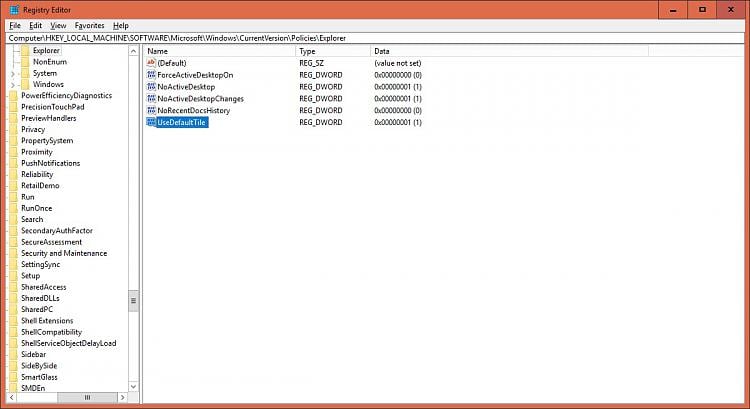The image size is (750, 409).
Task: Click the PrecisionTouchPad folder icon
Action: (13, 107)
